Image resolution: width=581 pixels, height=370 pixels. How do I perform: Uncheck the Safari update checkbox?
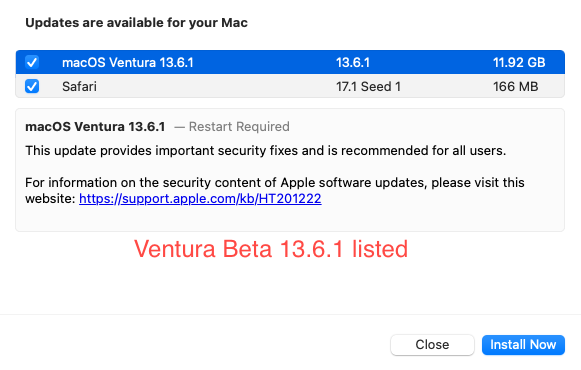(x=32, y=86)
